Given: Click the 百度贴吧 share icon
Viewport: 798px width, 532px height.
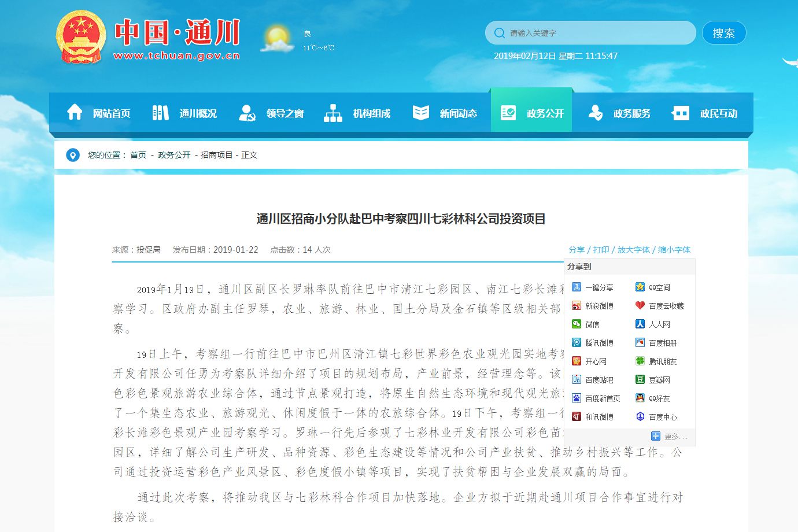Looking at the screenshot, I should [577, 380].
